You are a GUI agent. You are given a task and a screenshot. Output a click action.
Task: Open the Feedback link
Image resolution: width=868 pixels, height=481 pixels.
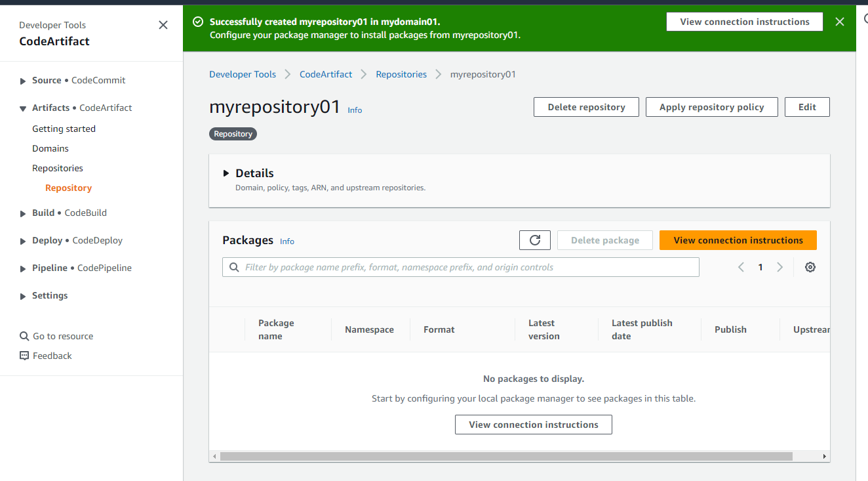point(52,356)
